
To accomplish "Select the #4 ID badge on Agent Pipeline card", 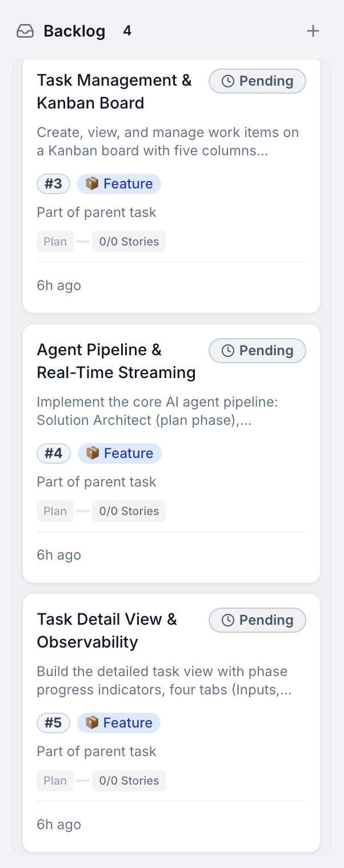I will [x=53, y=453].
